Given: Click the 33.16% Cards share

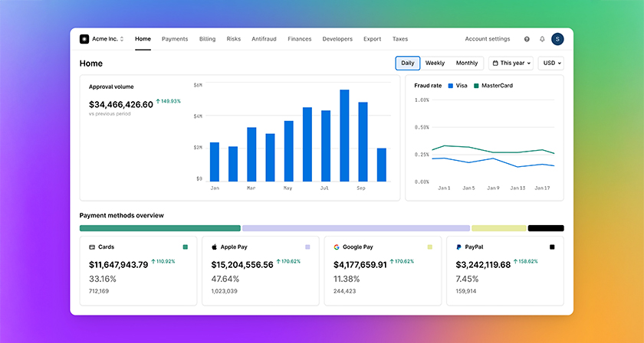Looking at the screenshot, I should point(103,279).
